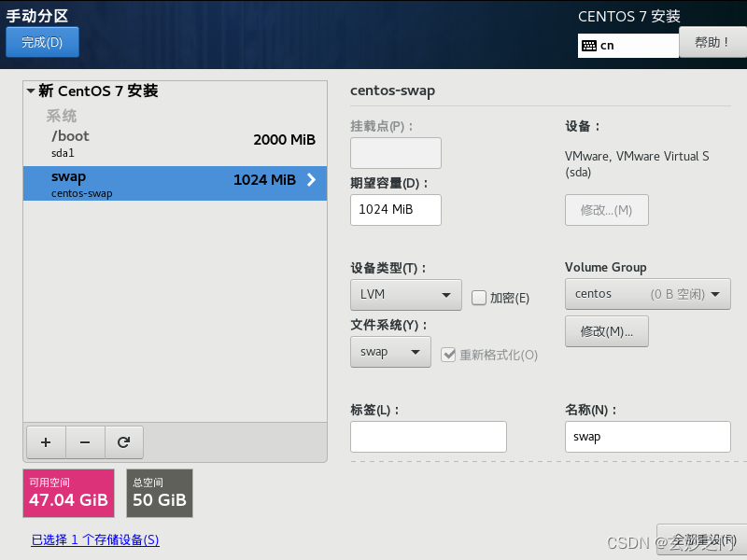Click the reload storage configuration icon

(x=124, y=442)
